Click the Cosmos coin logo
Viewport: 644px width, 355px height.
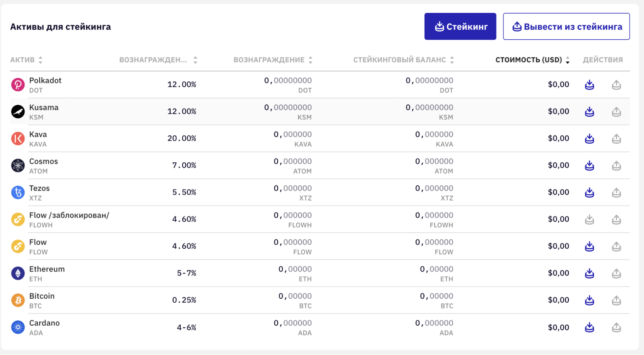pos(18,166)
